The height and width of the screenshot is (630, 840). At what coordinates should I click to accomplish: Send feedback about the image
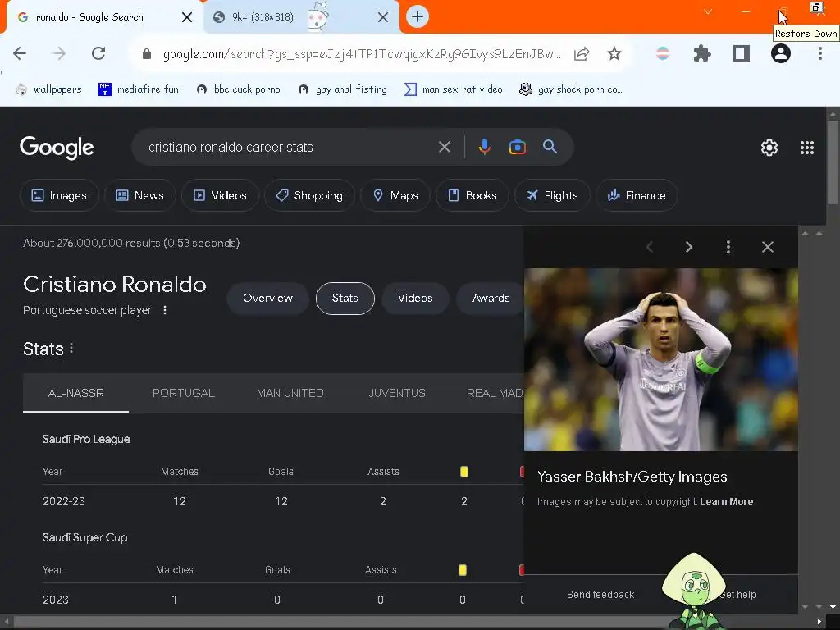pos(600,595)
